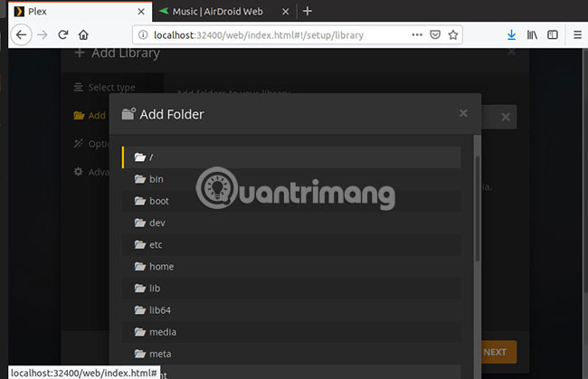The width and height of the screenshot is (588, 379).
Task: Open the browser home page icon
Action: point(83,35)
